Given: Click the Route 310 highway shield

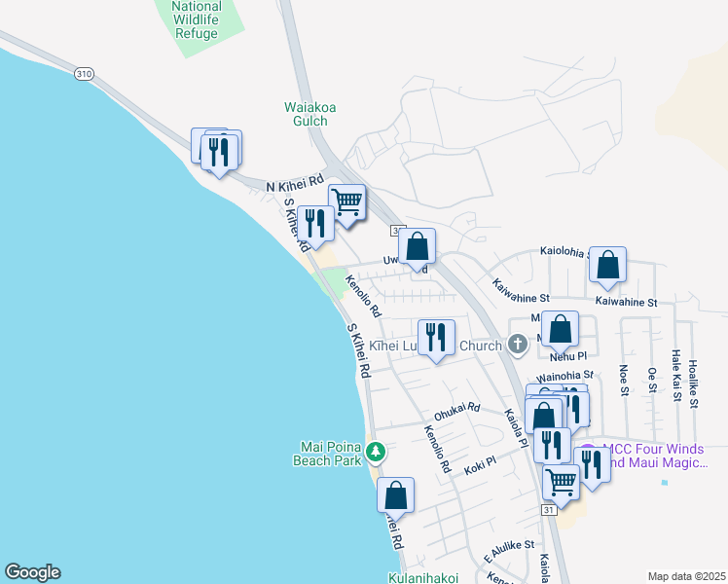Looking at the screenshot, I should (84, 74).
